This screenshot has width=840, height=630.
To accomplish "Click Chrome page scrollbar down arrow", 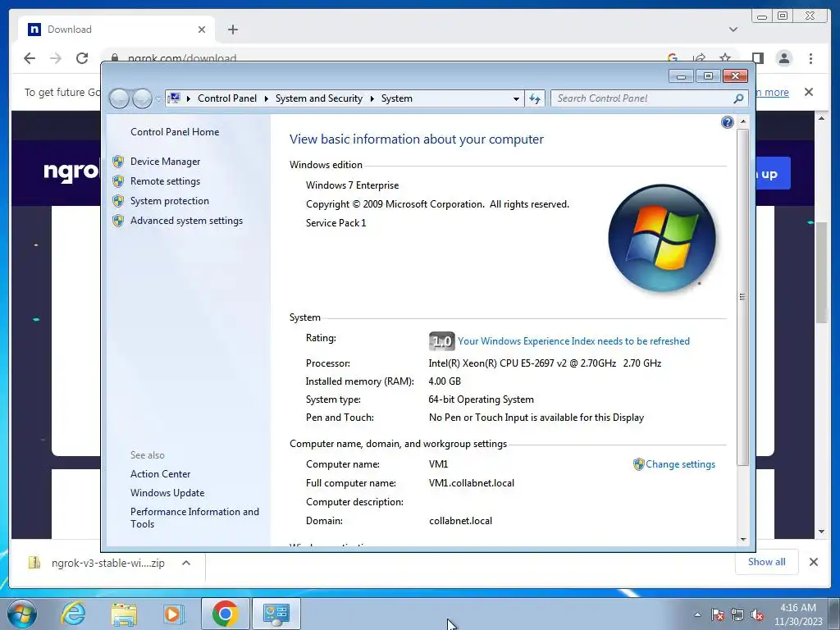I will 821,532.
